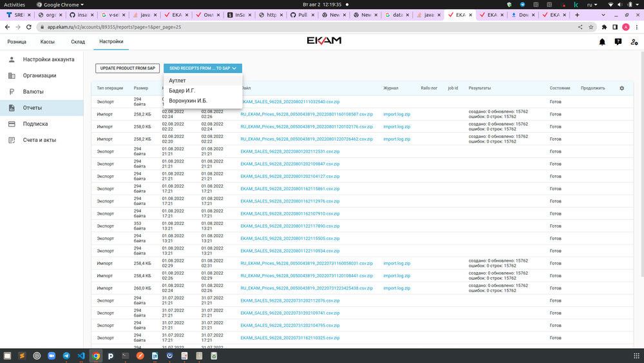This screenshot has height=363, width=644.
Task: Open the user account settings icon
Action: point(634,42)
